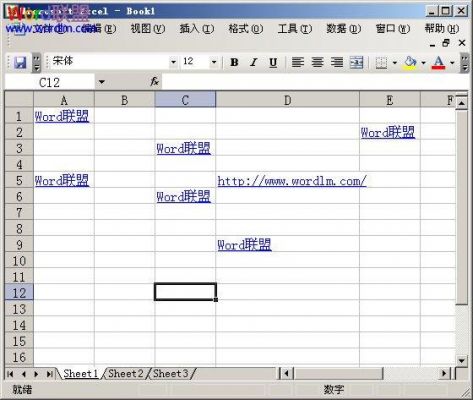This screenshot has height=400, width=473.
Task: Open the borders dropdown arrow
Action: tap(394, 62)
